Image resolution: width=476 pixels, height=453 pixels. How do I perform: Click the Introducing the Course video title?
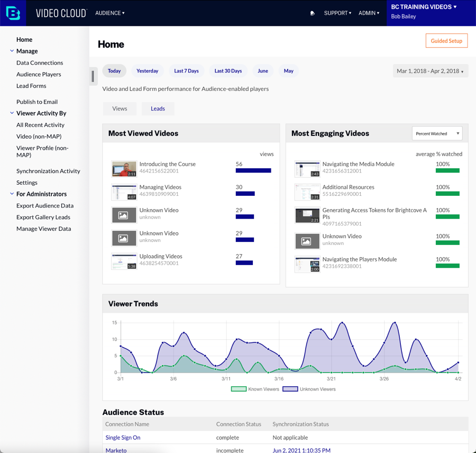[168, 164]
